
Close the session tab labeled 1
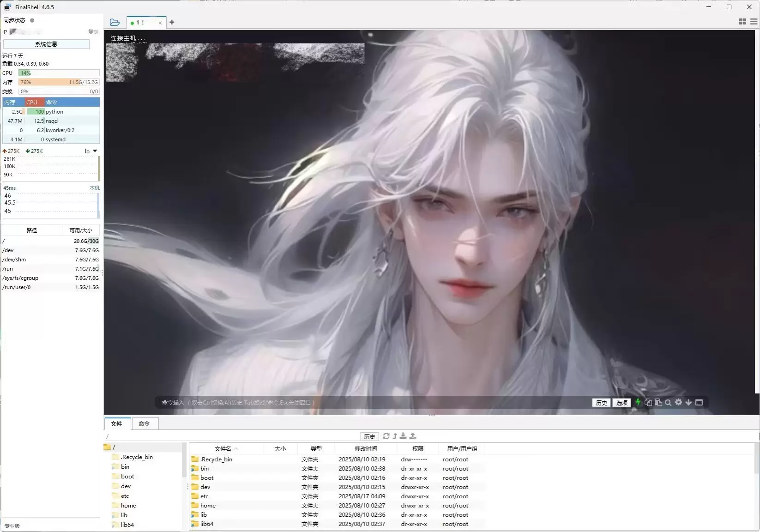pyautogui.click(x=160, y=23)
